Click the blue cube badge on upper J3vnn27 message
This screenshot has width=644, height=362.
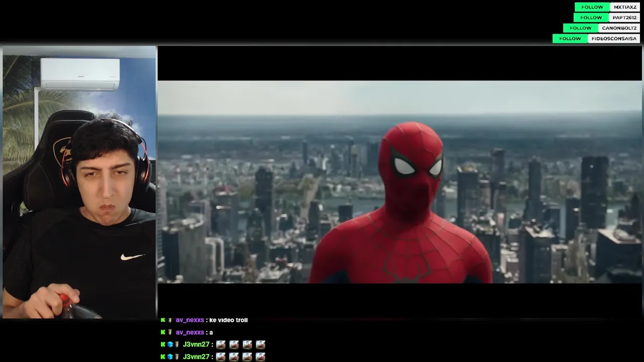pos(170,344)
